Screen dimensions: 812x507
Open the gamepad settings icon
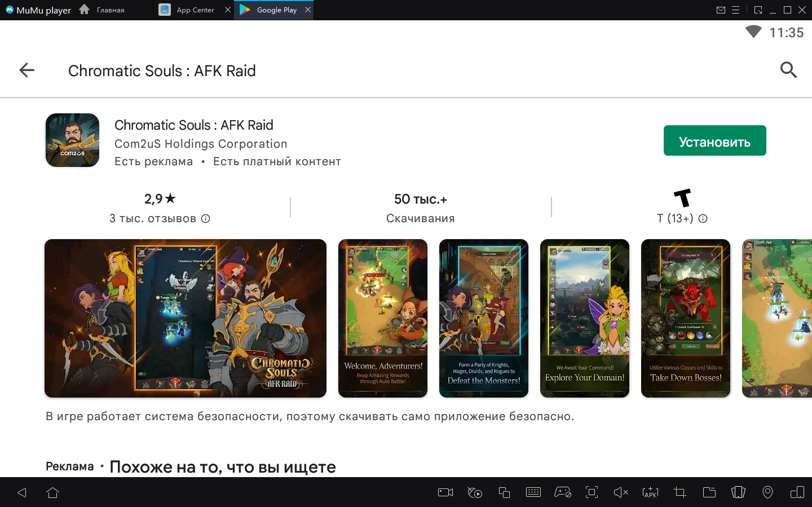click(562, 492)
